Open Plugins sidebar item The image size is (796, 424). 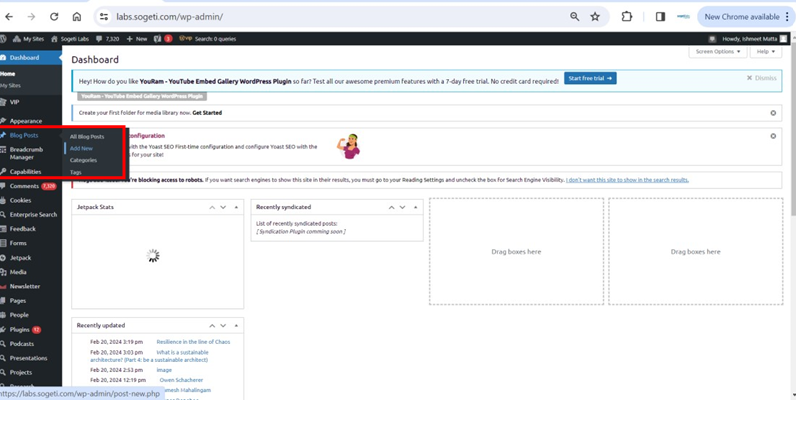coord(30,329)
